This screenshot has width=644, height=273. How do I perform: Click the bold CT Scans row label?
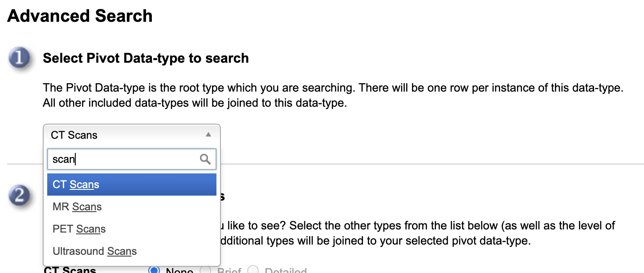pos(70,270)
